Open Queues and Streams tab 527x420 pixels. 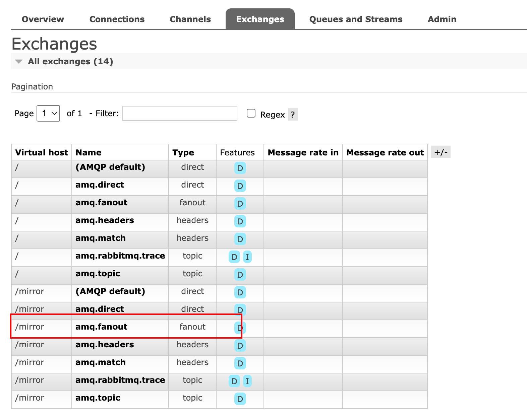click(356, 19)
